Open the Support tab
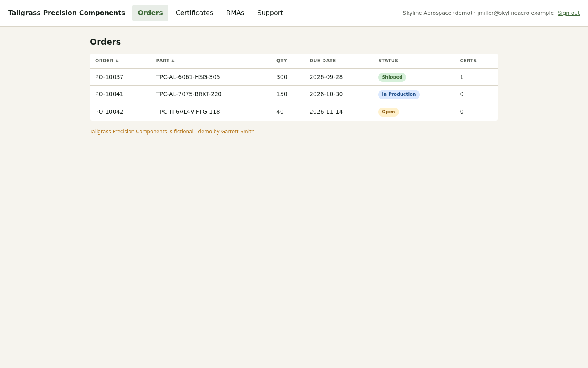Viewport: 588px width, 368px height. click(270, 13)
